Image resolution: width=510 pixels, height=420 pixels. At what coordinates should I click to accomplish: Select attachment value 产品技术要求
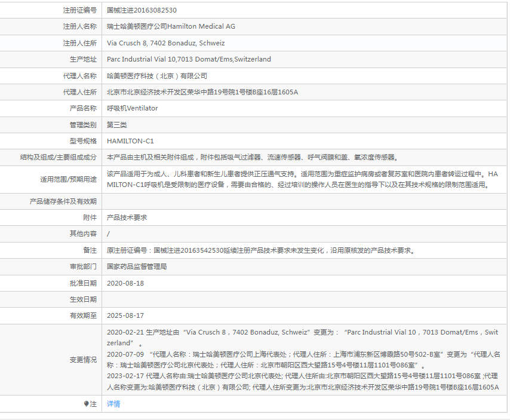pos(127,217)
